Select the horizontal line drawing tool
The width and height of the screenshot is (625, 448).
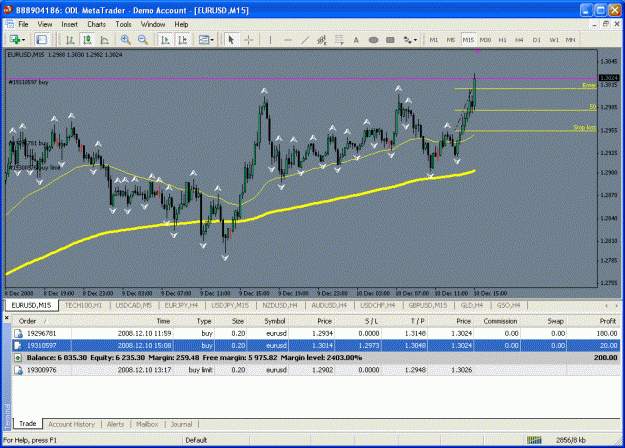click(288, 40)
